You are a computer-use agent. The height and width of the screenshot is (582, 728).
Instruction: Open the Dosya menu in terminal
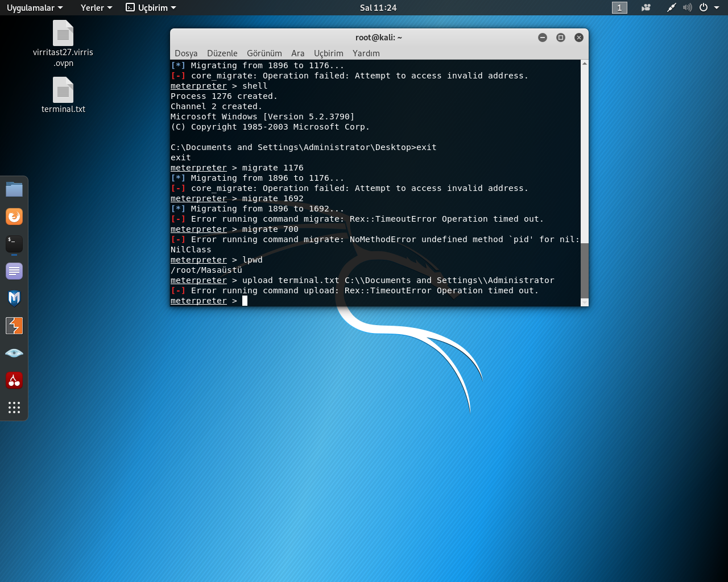point(186,53)
